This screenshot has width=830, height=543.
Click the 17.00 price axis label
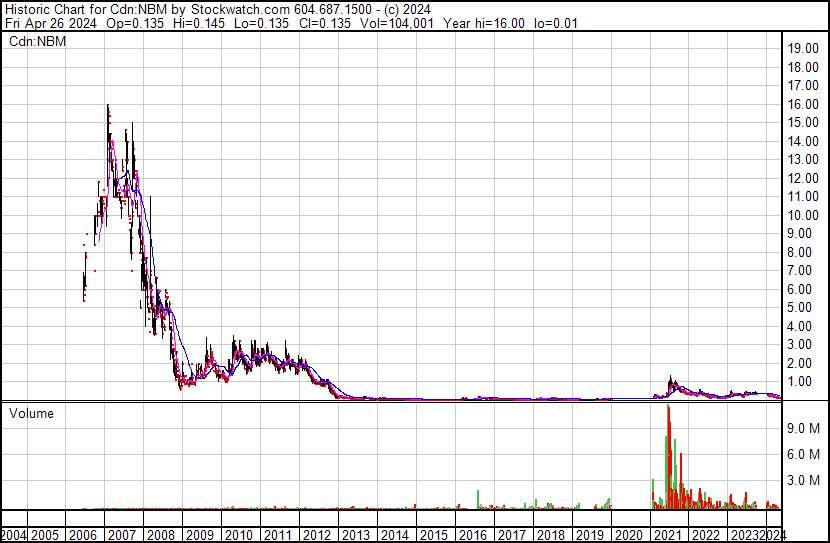tap(803, 86)
